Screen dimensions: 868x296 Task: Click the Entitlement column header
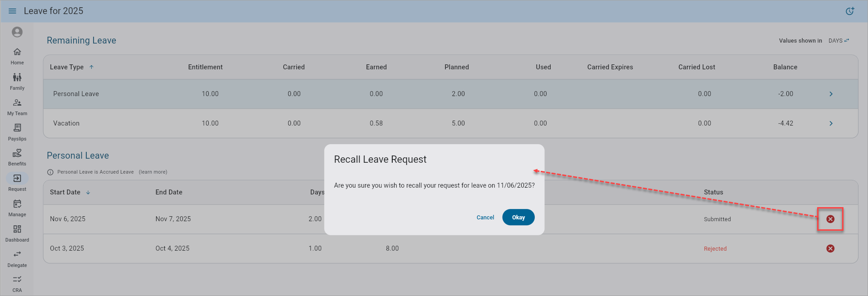[205, 67]
